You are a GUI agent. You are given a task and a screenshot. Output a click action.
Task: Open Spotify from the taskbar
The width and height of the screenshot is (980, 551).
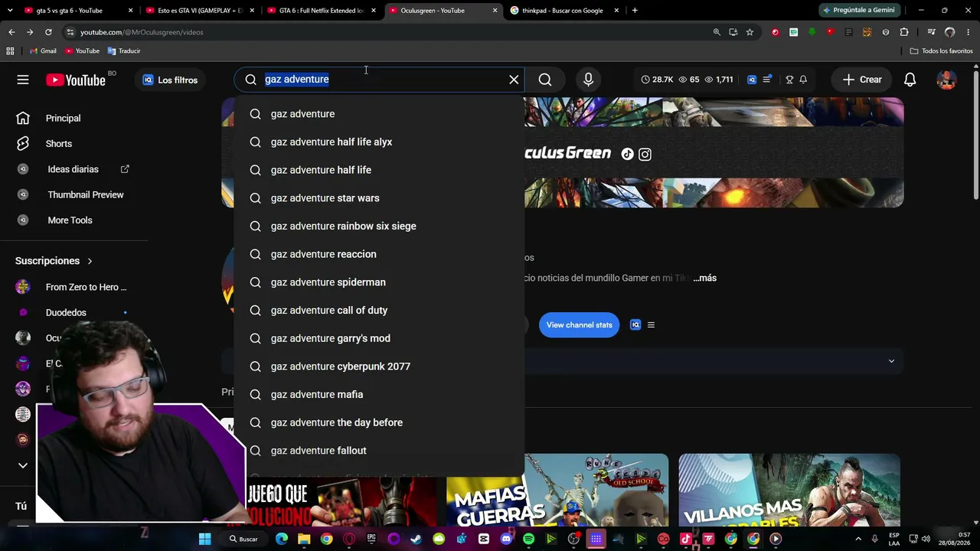pos(528,539)
